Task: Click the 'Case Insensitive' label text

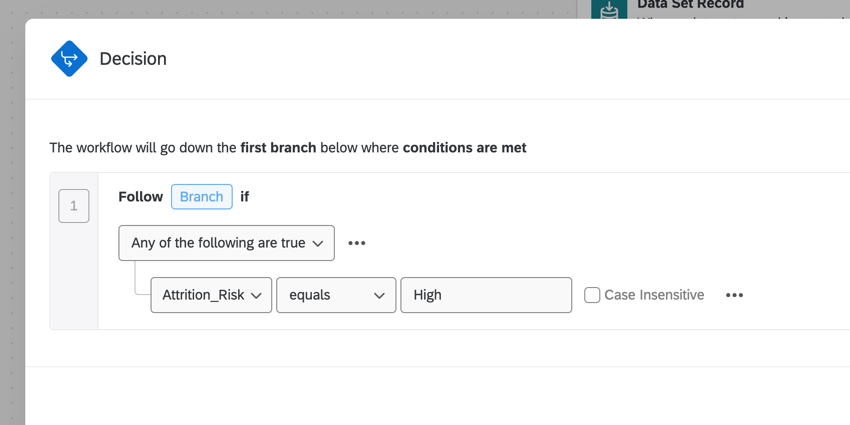Action: point(654,295)
